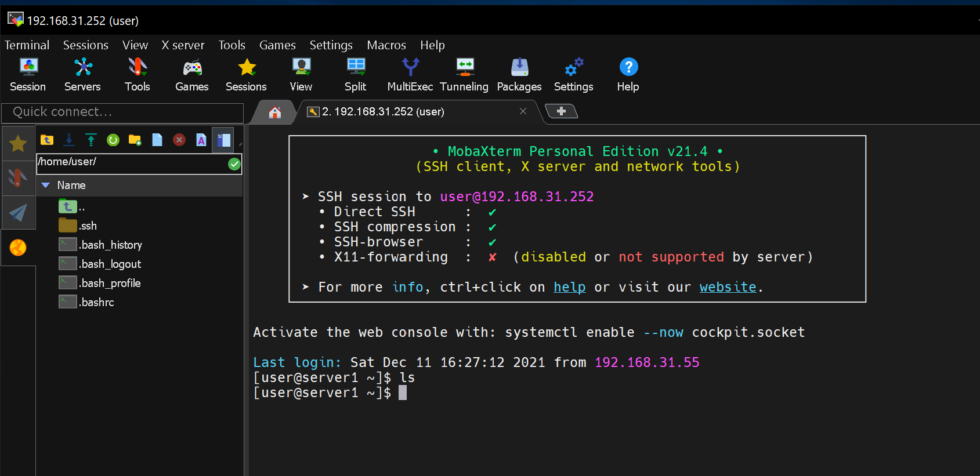980x476 pixels.
Task: Open the Tools knife sidebar tab
Action: pyautogui.click(x=18, y=178)
